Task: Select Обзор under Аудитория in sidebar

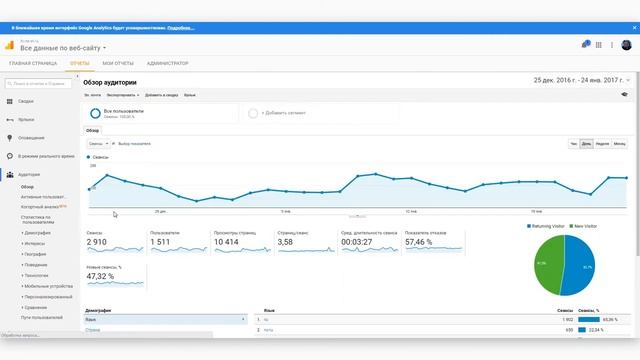Action: 27,187
